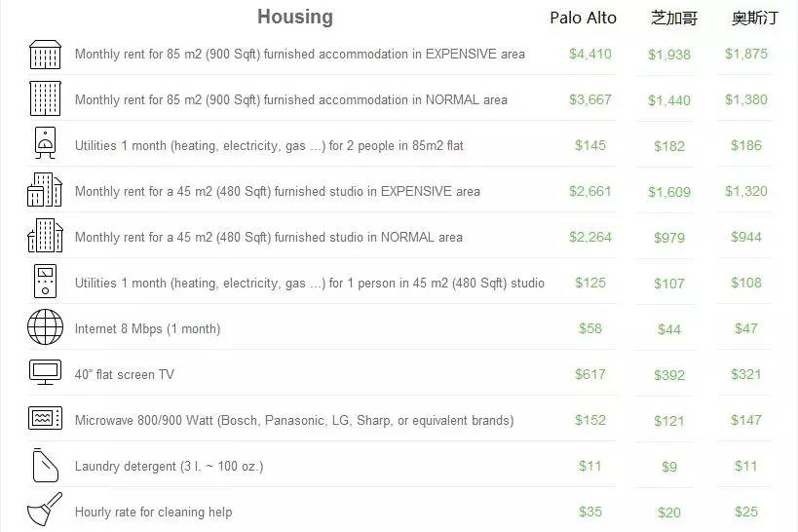
Task: Select the 奥斯汀 column header
Action: (x=755, y=19)
